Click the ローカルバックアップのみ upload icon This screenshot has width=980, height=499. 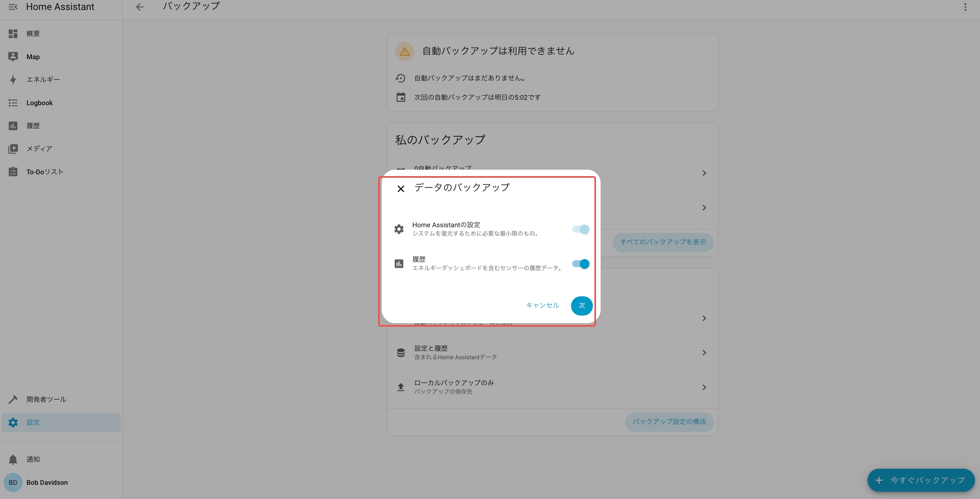pyautogui.click(x=401, y=387)
